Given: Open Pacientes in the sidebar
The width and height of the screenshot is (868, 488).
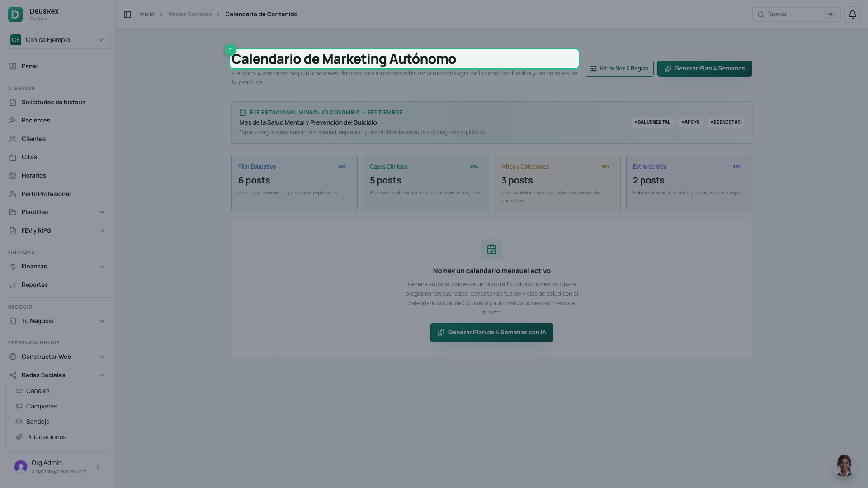Looking at the screenshot, I should (57, 121).
